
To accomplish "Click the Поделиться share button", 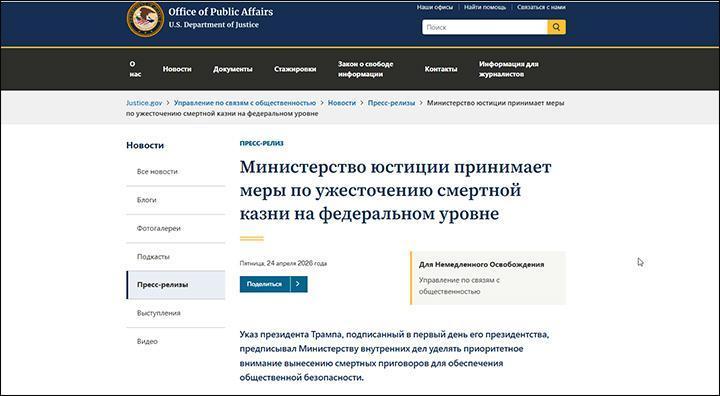I will (264, 284).
